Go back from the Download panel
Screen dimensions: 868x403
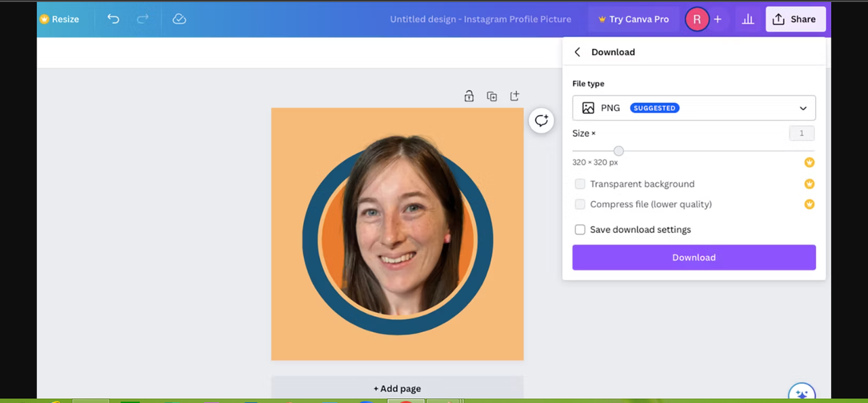[x=578, y=52]
